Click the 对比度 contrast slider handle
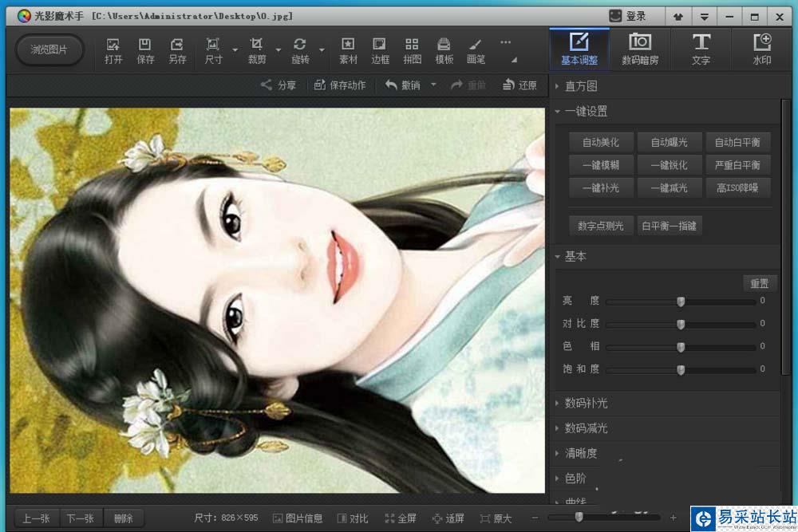Screen dimensions: 798x532 pos(681,324)
